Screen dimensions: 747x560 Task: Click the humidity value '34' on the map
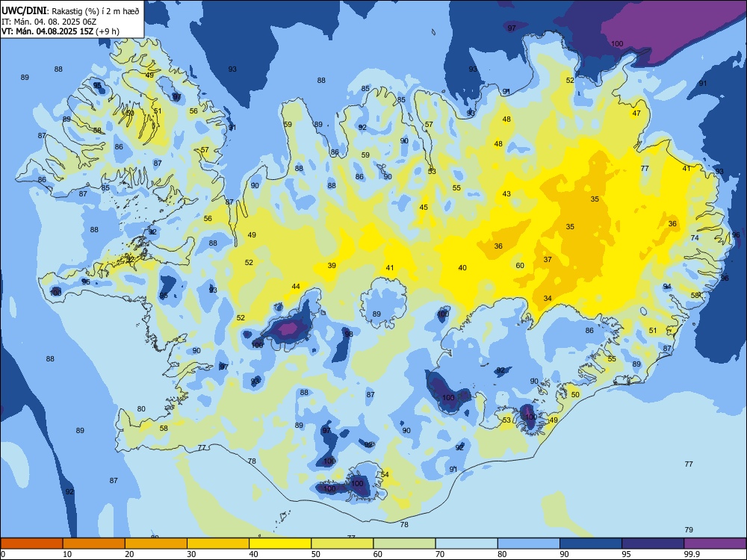548,299
